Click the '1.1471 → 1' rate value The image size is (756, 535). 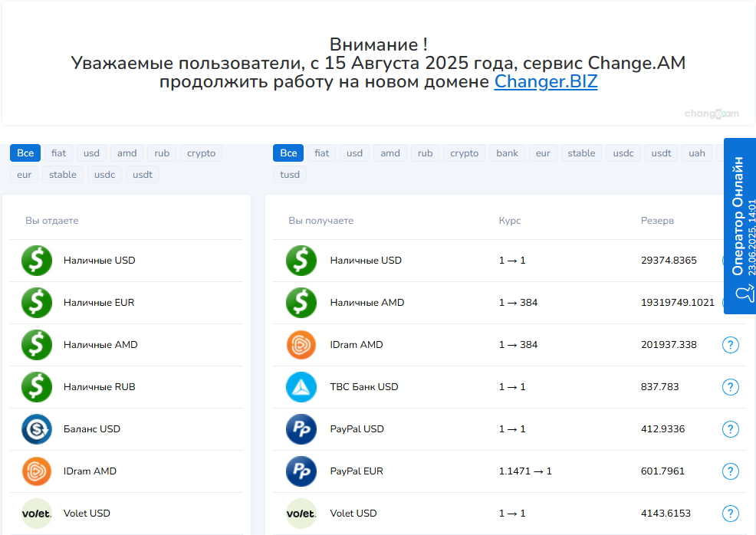[525, 471]
